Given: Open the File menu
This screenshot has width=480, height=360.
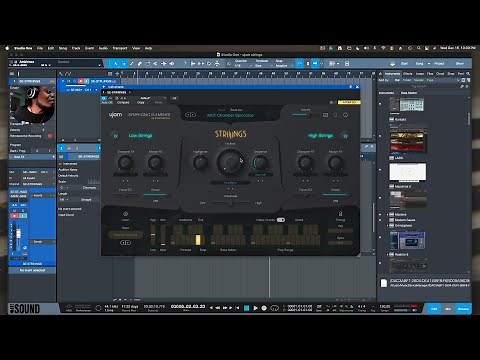Looking at the screenshot, I should click(40, 48).
